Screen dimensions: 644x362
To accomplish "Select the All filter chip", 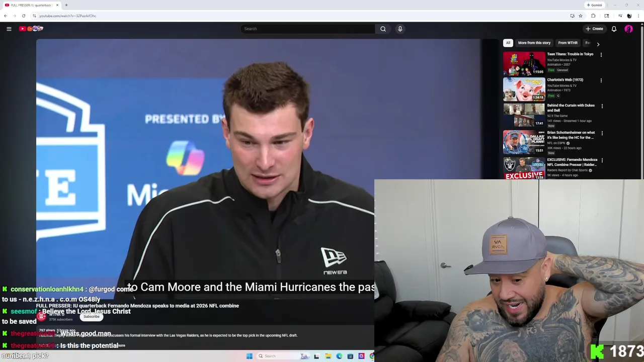I will [x=508, y=43].
